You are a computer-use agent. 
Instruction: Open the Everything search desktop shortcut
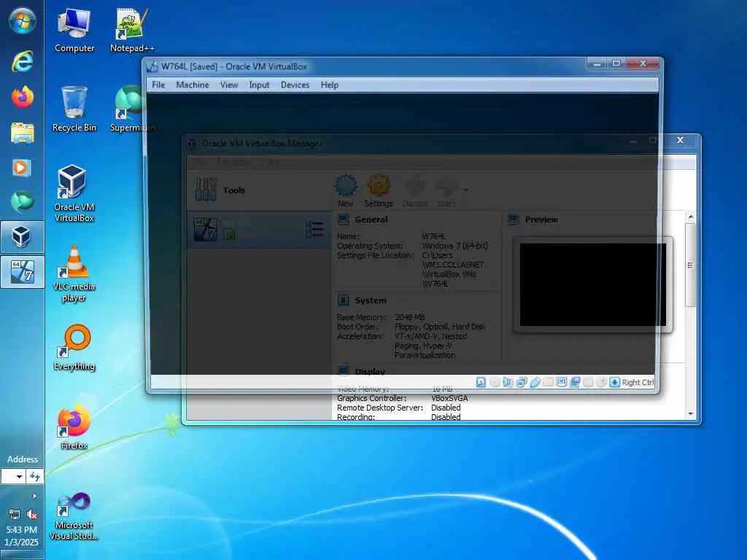click(x=74, y=348)
